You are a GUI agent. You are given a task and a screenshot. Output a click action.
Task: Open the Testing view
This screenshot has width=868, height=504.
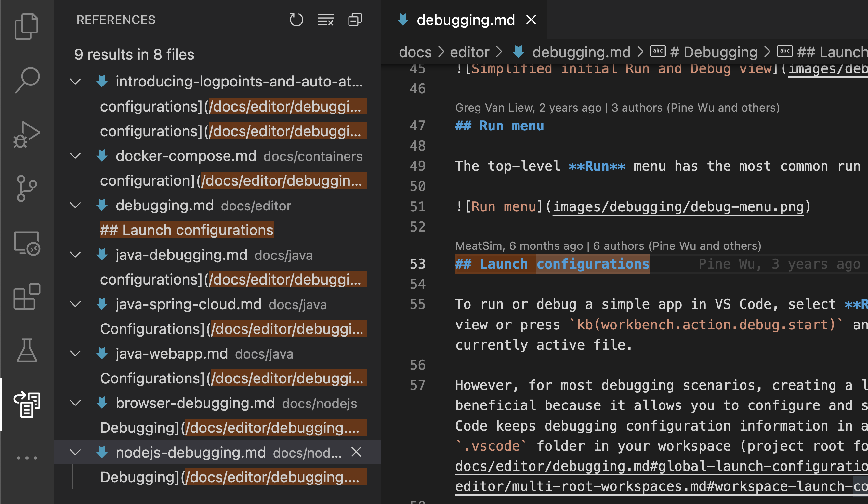click(x=27, y=351)
